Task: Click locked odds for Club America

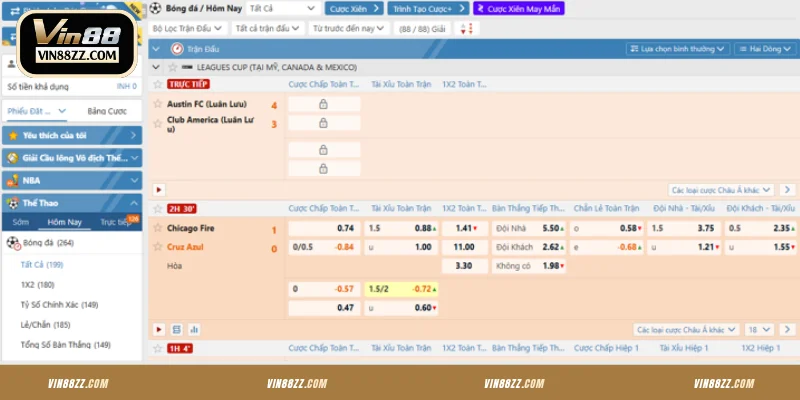Action: click(324, 123)
